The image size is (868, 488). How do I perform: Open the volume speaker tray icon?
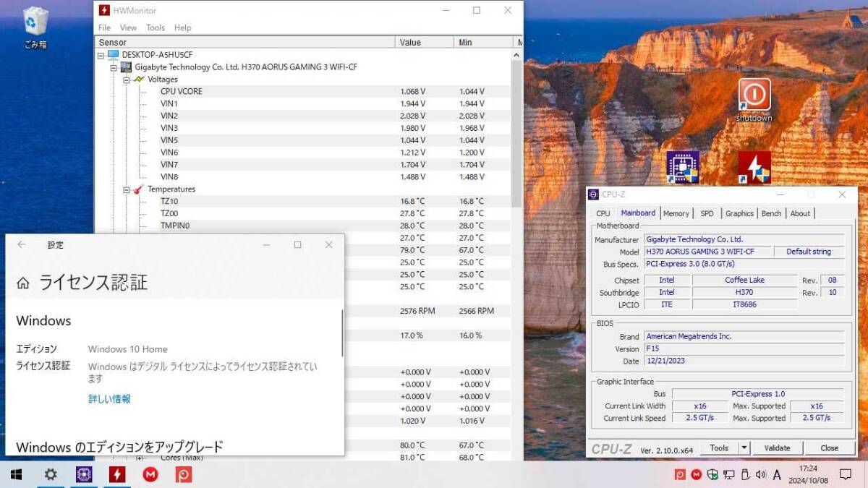point(760,475)
